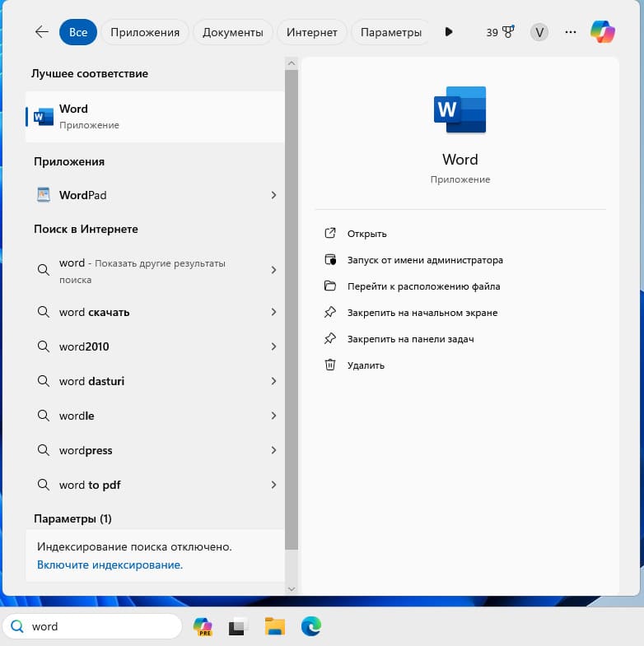Click the taskbar search magnifier icon
The width and height of the screenshot is (644, 646).
click(x=17, y=626)
